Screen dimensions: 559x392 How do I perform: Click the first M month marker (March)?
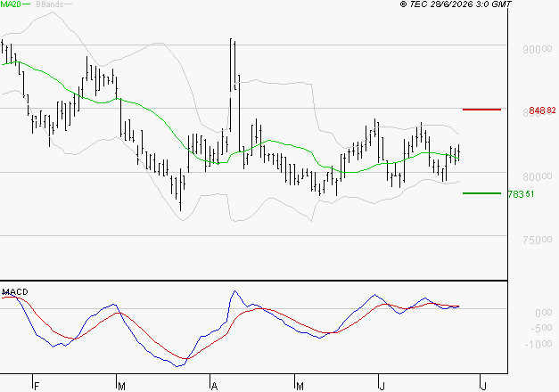click(x=121, y=387)
